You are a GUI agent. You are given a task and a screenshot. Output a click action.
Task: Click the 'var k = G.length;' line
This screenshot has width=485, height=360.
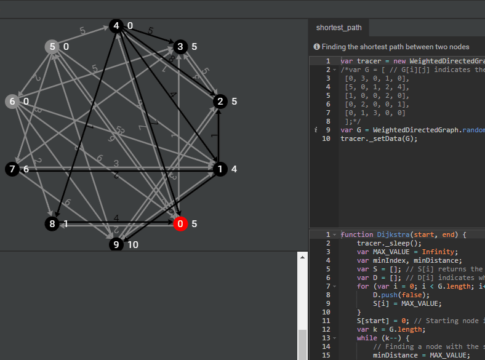pyautogui.click(x=391, y=329)
